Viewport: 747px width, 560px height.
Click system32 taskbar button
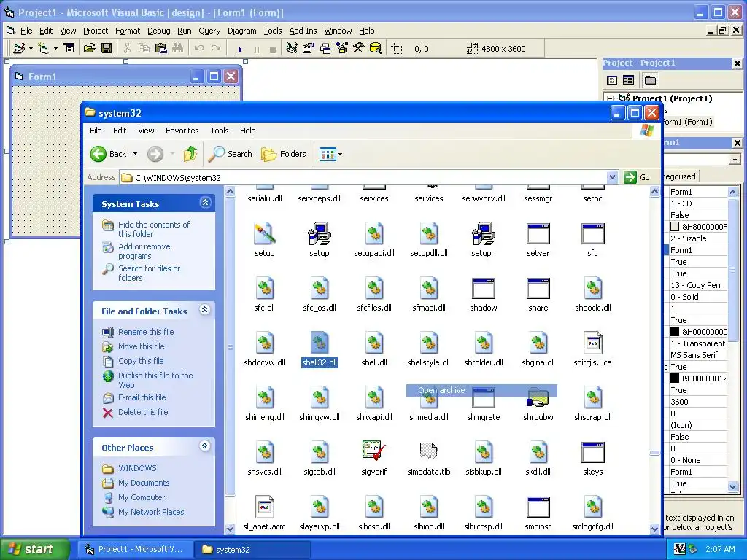click(253, 549)
